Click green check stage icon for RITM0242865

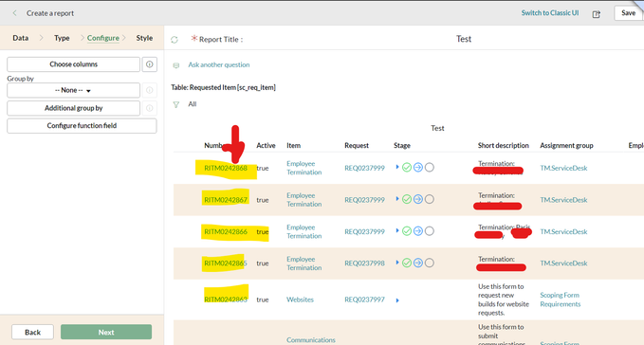point(407,263)
